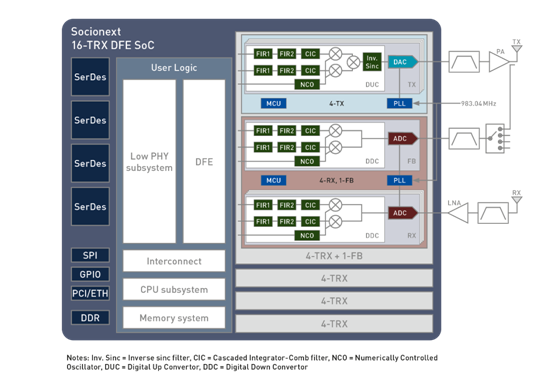
Task: Click the Socionext 16-TRX DFE SoC title
Action: [x=113, y=38]
